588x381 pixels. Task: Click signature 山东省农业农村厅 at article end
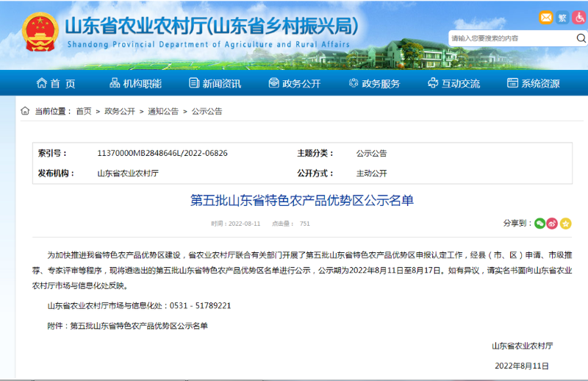coord(522,346)
